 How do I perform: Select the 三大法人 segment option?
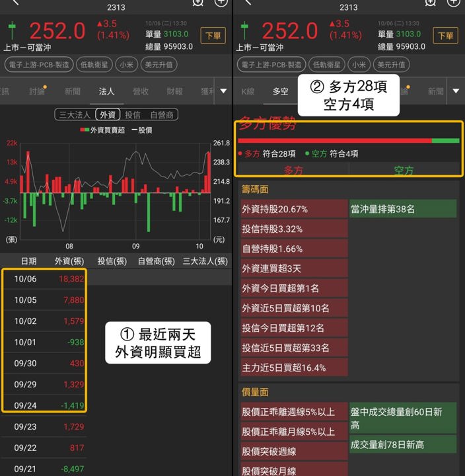[75, 115]
